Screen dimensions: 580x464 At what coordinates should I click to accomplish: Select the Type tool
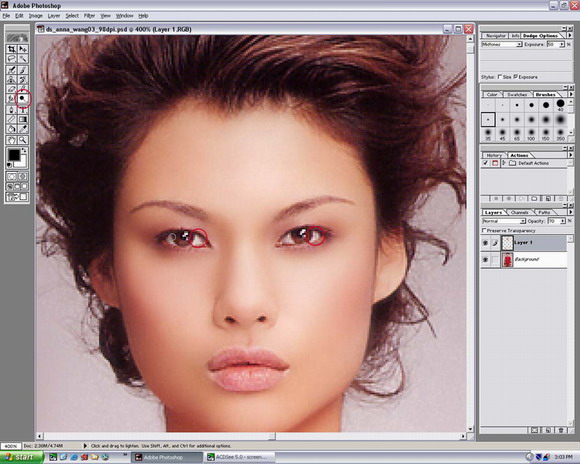point(23,110)
